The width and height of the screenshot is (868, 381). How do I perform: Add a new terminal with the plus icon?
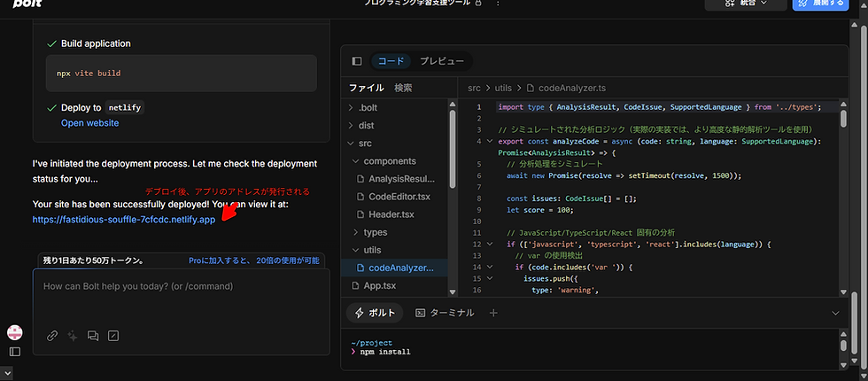click(x=494, y=313)
